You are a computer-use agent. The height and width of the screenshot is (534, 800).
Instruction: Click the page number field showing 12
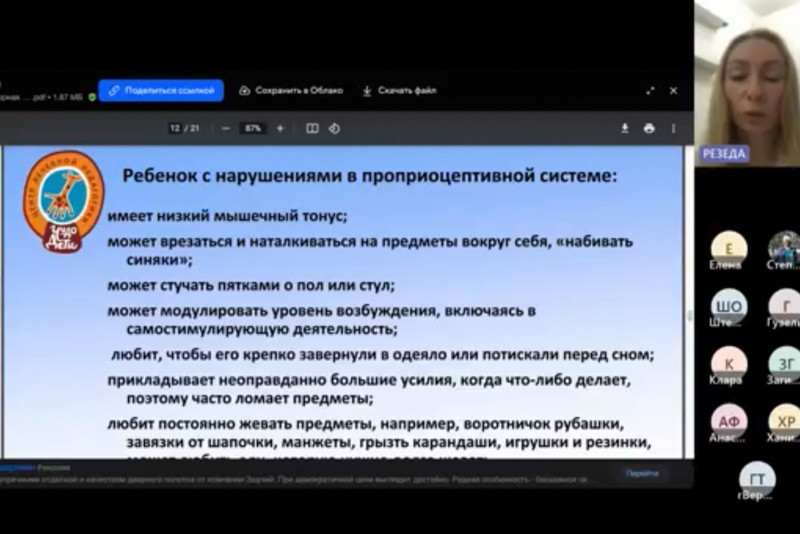pos(176,128)
